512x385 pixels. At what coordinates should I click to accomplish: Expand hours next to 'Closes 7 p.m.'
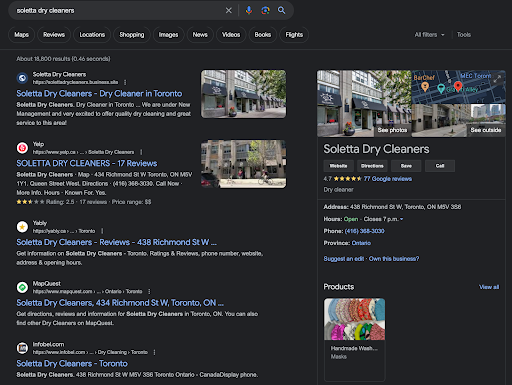(401, 219)
